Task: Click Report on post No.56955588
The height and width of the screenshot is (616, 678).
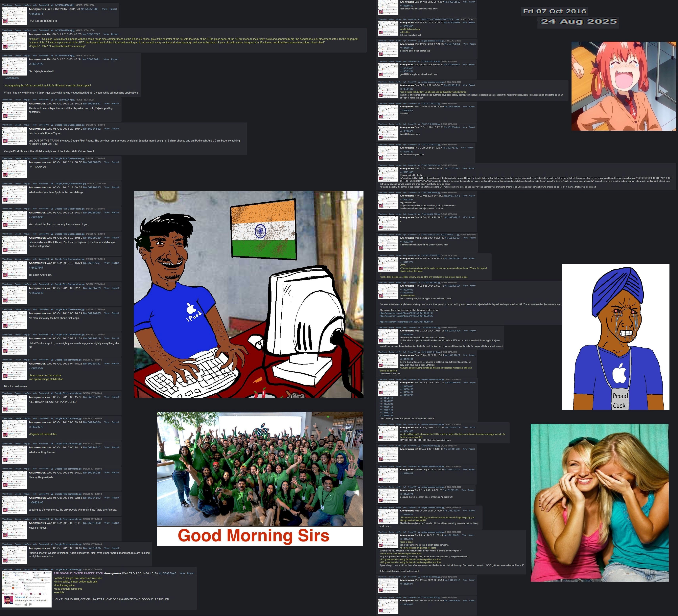Action: 113,9
